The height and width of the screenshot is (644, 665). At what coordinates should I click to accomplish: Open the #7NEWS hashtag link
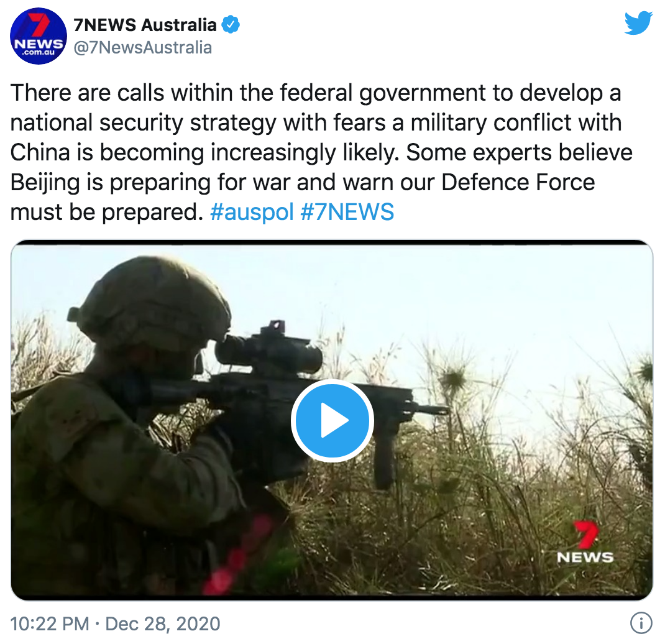(347, 212)
